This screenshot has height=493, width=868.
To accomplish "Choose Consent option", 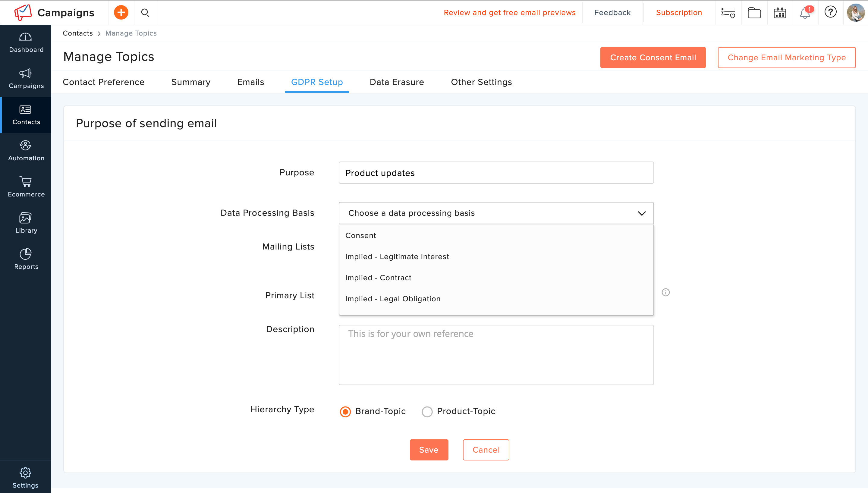I will [496, 235].
